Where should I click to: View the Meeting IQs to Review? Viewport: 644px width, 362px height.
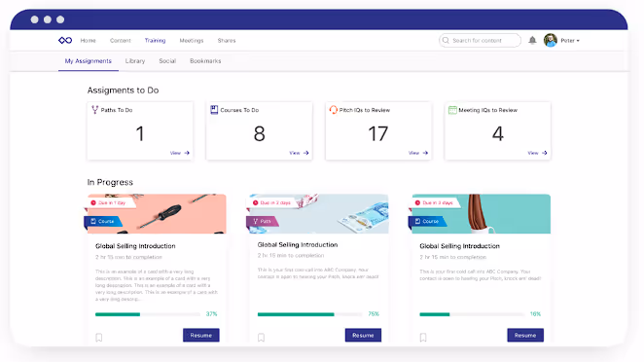[x=537, y=153]
